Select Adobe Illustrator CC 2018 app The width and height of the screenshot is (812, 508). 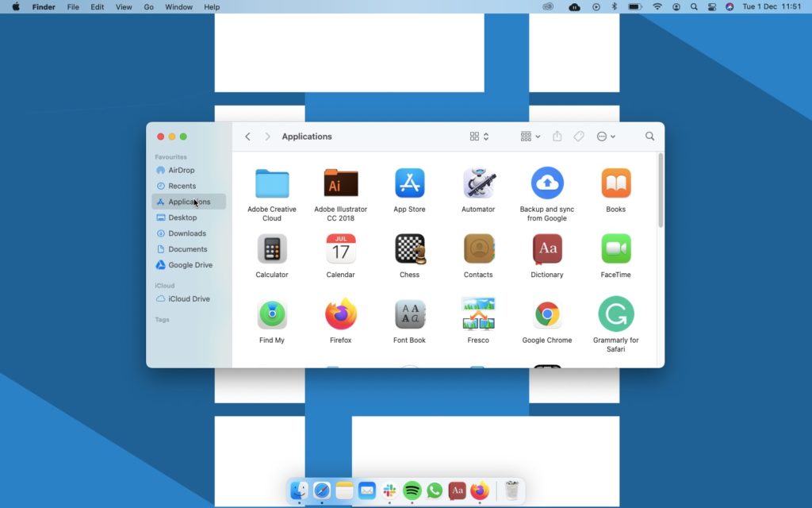tap(341, 183)
